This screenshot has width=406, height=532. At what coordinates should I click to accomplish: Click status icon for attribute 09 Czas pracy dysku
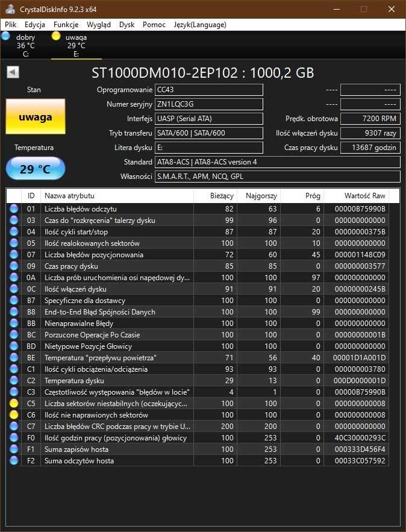click(x=14, y=266)
